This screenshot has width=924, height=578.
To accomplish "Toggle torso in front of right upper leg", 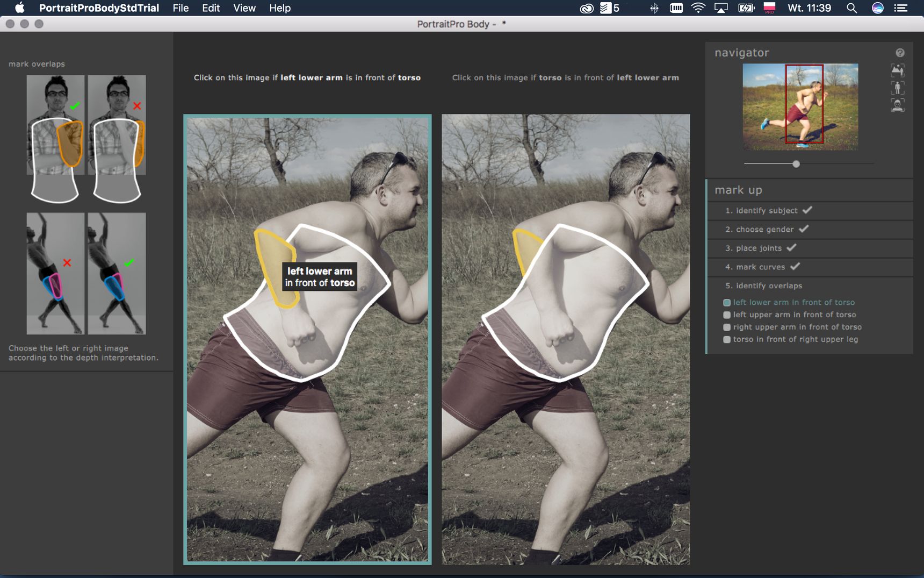I will 727,339.
